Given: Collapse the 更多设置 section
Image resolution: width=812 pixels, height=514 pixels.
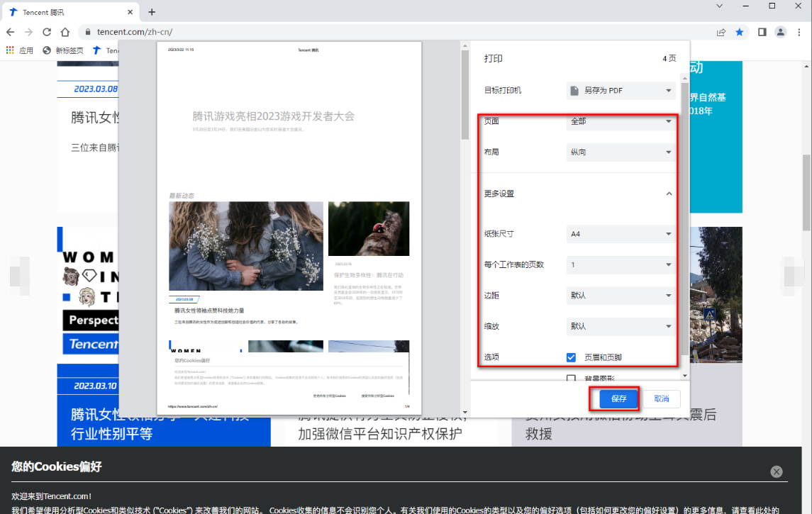Looking at the screenshot, I should (x=667, y=193).
